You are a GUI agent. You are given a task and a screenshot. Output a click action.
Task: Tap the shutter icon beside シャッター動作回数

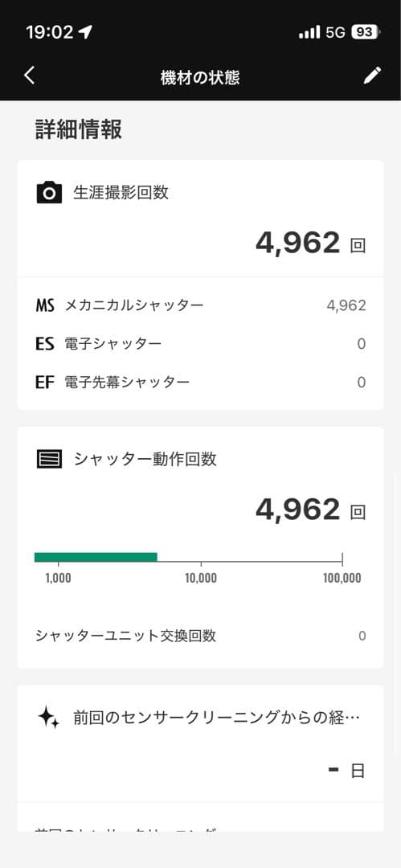[49, 459]
